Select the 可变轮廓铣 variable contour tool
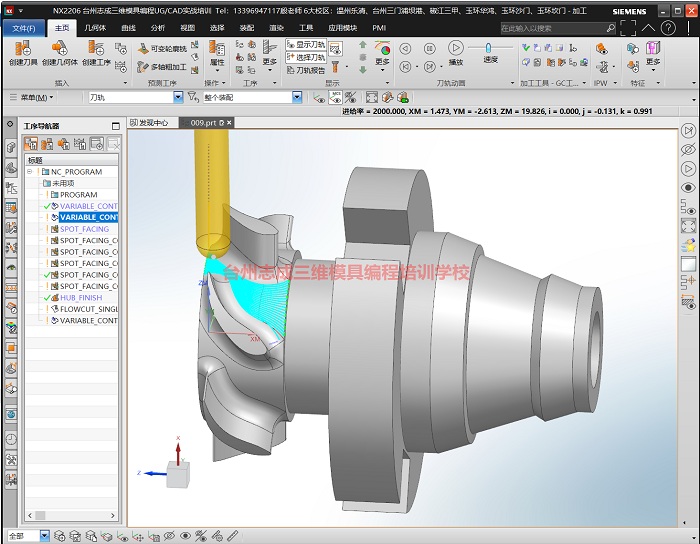The image size is (700, 544). pos(162,49)
